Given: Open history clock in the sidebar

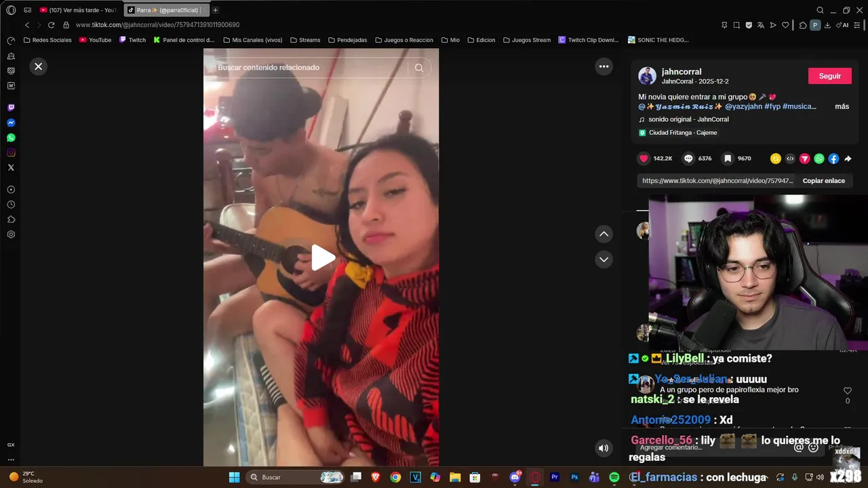Looking at the screenshot, I should coord(11,205).
